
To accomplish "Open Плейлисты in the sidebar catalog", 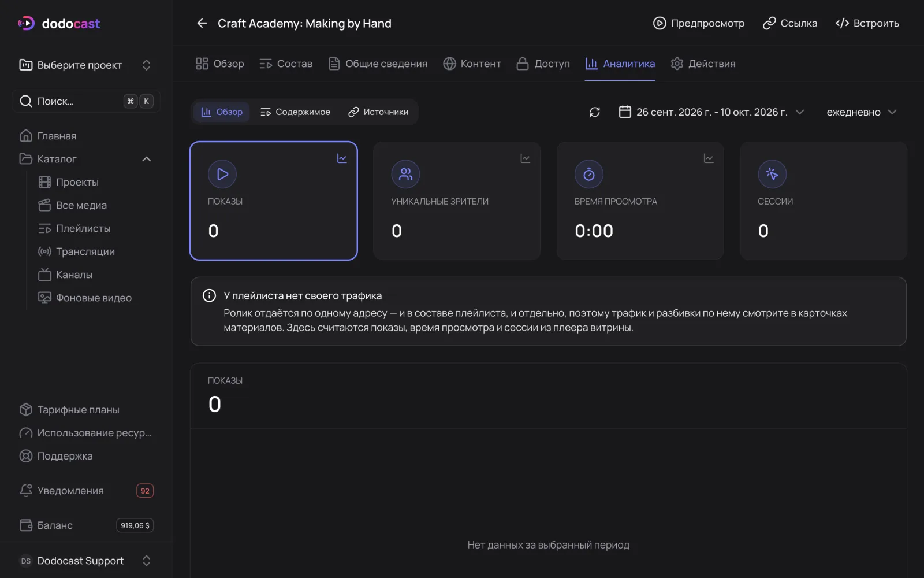I will [x=83, y=228].
